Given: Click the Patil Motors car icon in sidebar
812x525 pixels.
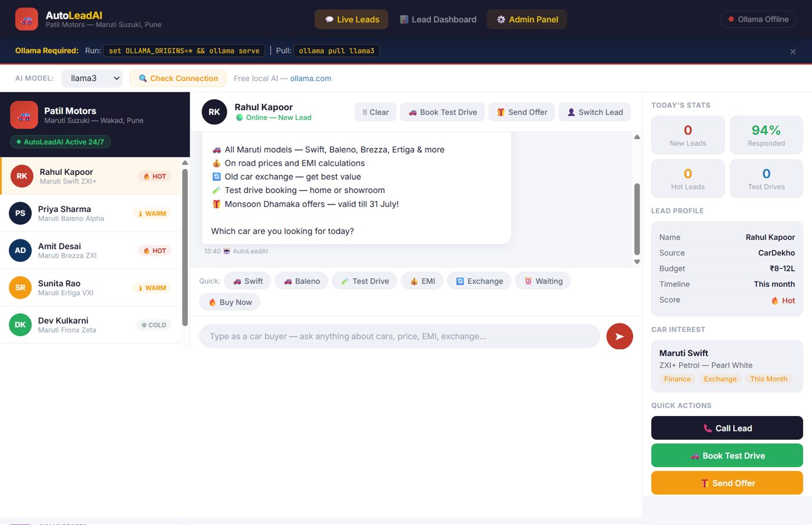Looking at the screenshot, I should pyautogui.click(x=24, y=115).
